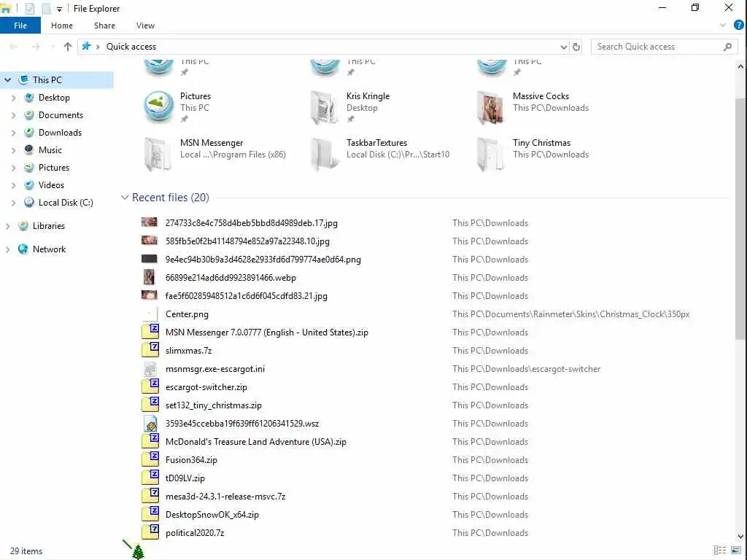Select the tD09LV.zip file
The height and width of the screenshot is (560, 747).
click(x=185, y=478)
